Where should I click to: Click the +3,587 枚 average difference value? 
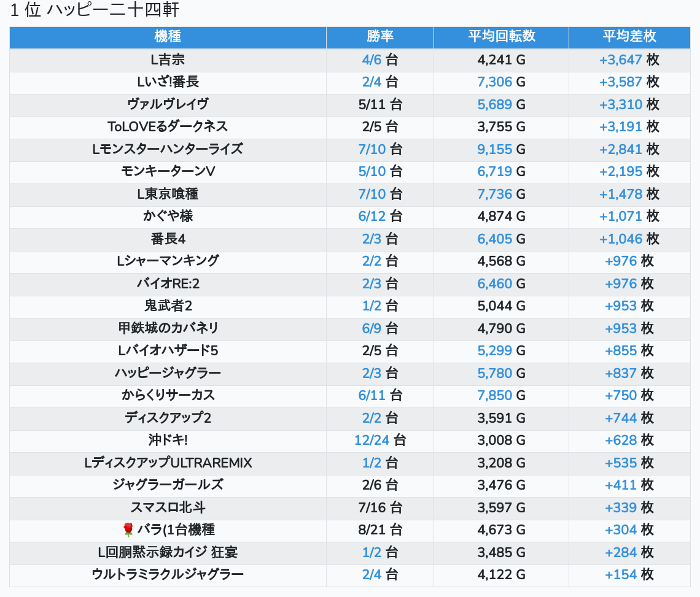[x=629, y=82]
